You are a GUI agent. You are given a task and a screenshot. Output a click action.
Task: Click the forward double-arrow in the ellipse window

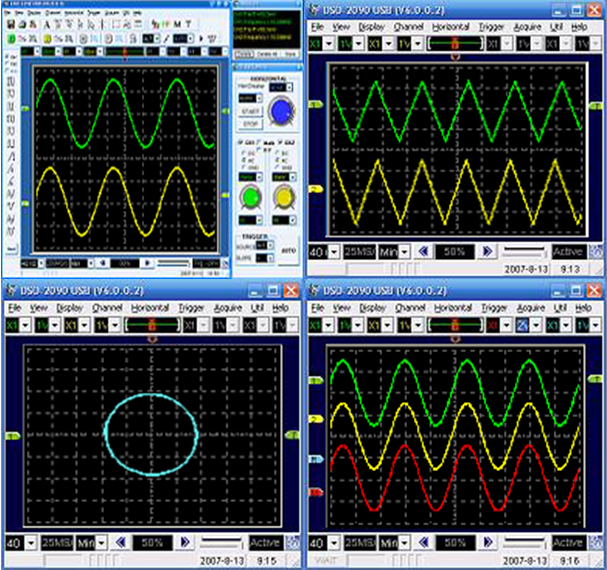click(185, 542)
